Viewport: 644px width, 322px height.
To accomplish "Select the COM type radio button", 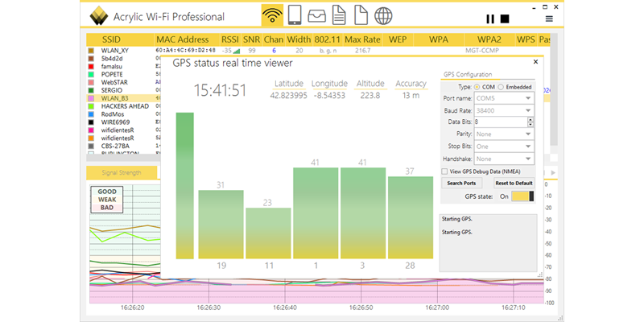I will pos(477,86).
